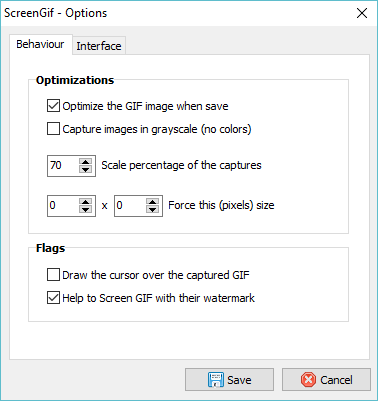The image size is (378, 401).
Task: Decrease scale percentage with down arrow
Action: coord(86,169)
